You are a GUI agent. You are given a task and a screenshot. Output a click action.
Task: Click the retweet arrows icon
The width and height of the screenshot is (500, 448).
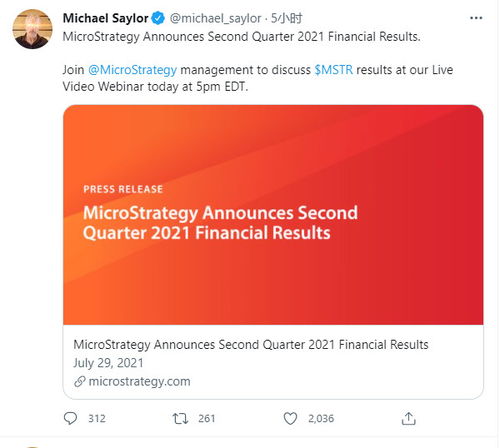click(180, 418)
